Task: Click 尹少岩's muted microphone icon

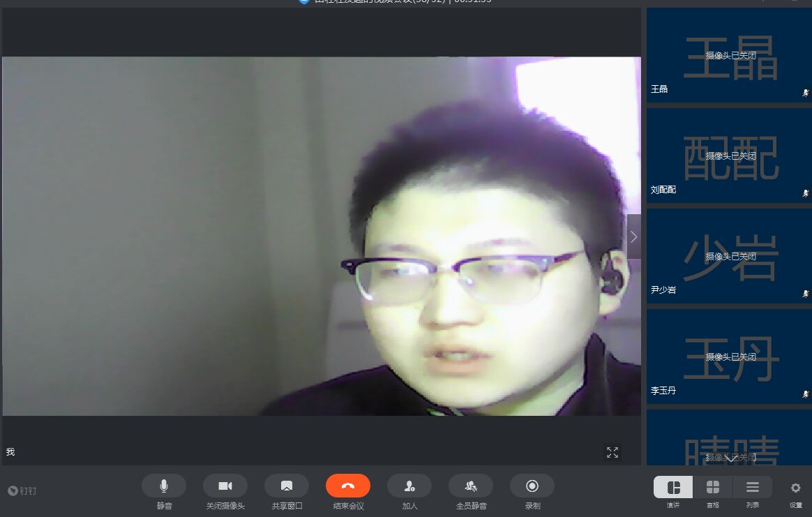Action: 805,294
